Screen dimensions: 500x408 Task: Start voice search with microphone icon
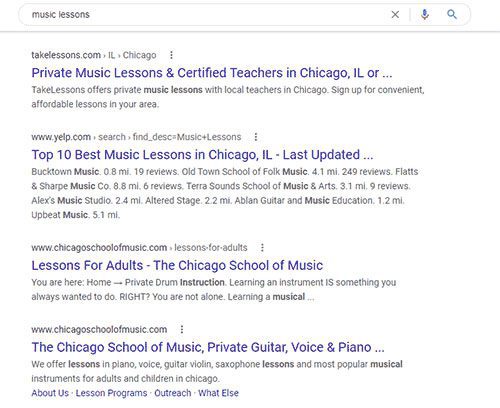(425, 14)
